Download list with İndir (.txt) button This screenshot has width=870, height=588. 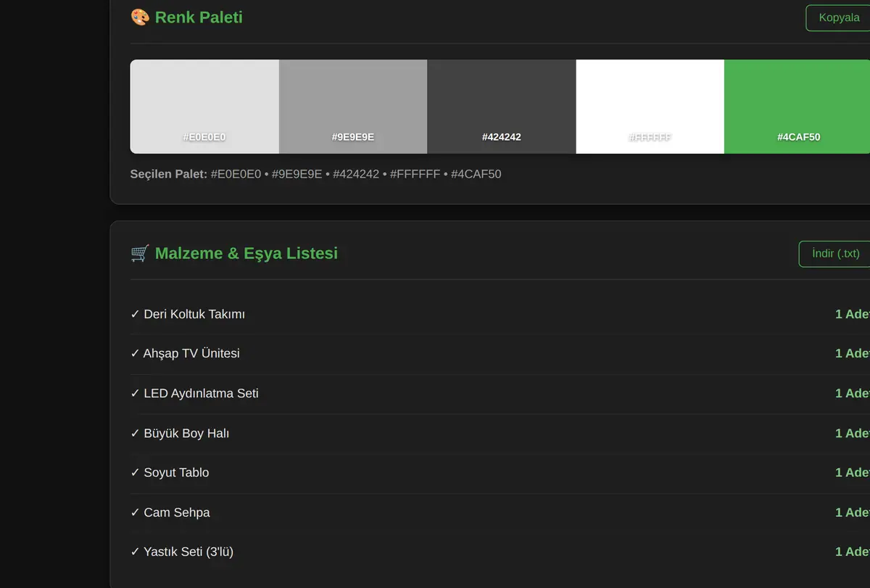[834, 254]
